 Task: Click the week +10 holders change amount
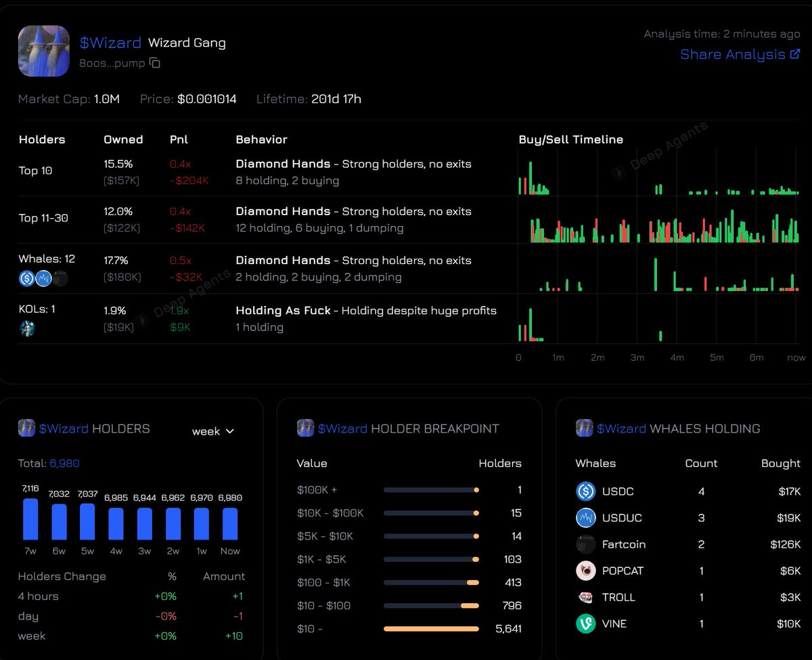(233, 636)
